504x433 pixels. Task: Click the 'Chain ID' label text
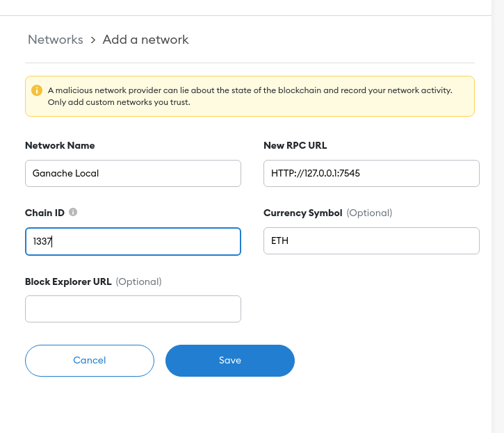(44, 213)
